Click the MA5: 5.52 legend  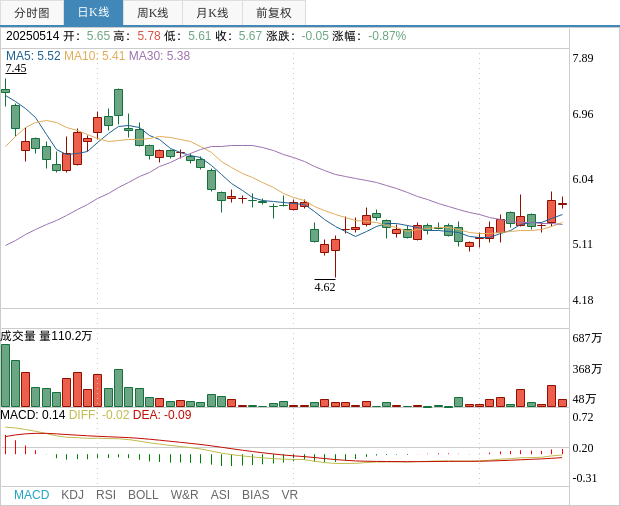click(33, 56)
